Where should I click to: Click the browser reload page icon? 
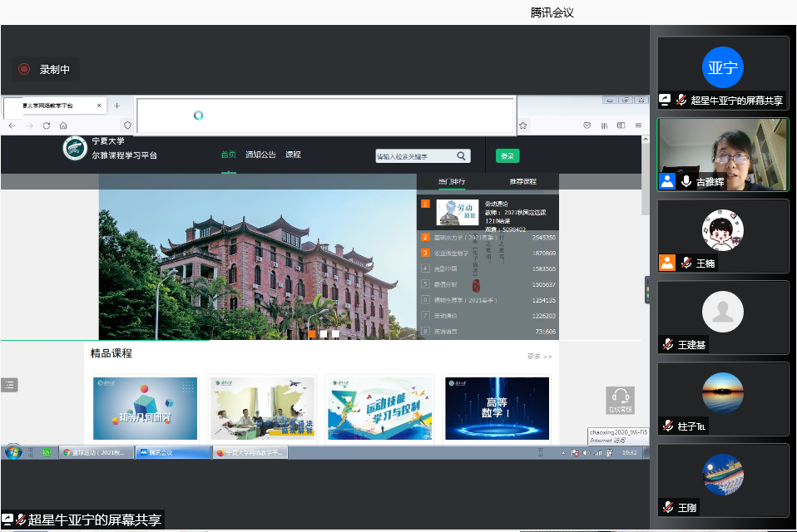[x=46, y=126]
